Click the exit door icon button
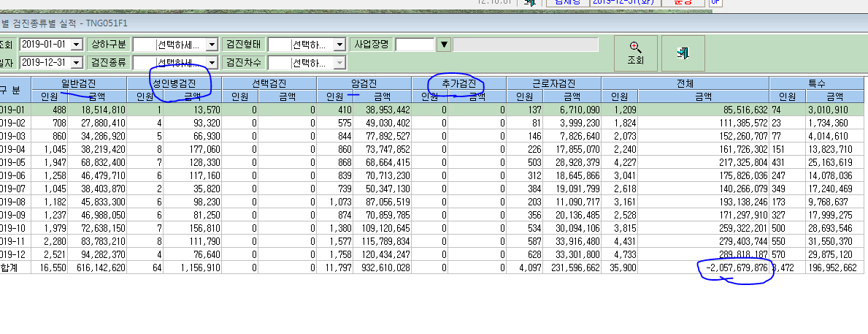 click(x=683, y=54)
